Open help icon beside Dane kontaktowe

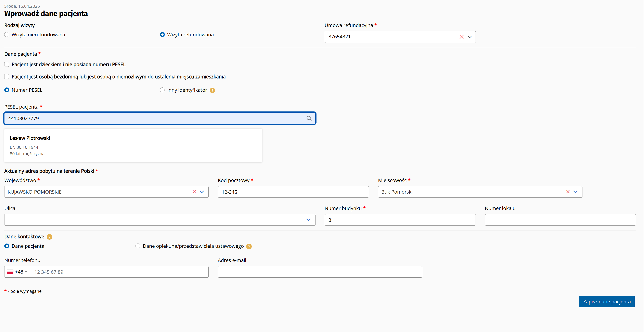(x=50, y=237)
